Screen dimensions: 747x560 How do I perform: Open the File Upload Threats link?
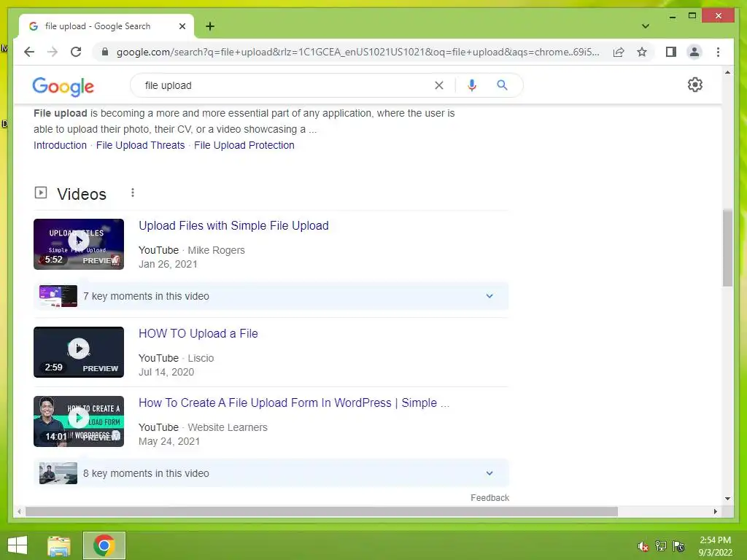pos(141,145)
